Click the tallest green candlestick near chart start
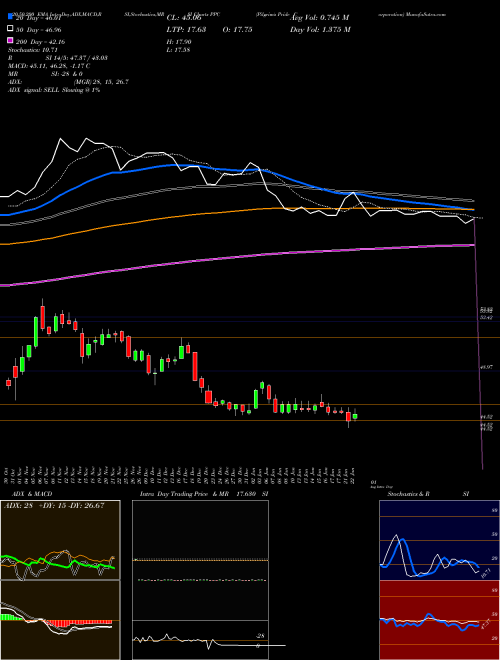The image size is (500, 660). click(x=36, y=331)
